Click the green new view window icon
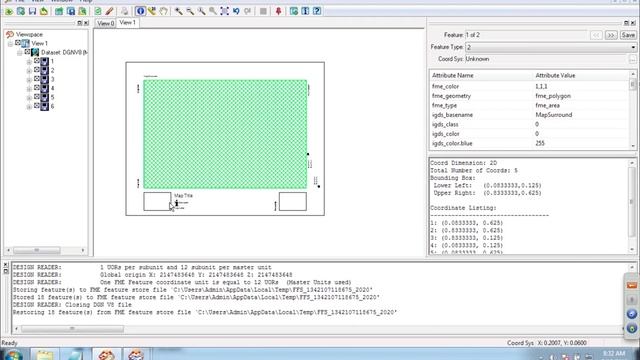640x360 pixels. tap(59, 11)
